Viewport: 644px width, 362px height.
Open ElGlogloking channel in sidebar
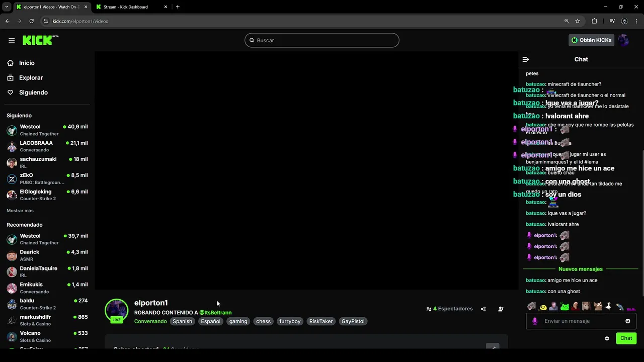47,195
